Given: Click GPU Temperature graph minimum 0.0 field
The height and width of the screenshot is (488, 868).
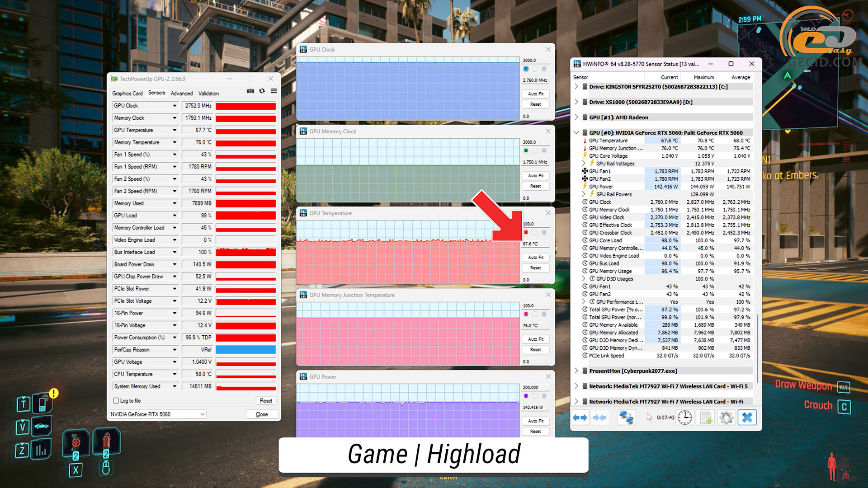Looking at the screenshot, I should pos(536,280).
